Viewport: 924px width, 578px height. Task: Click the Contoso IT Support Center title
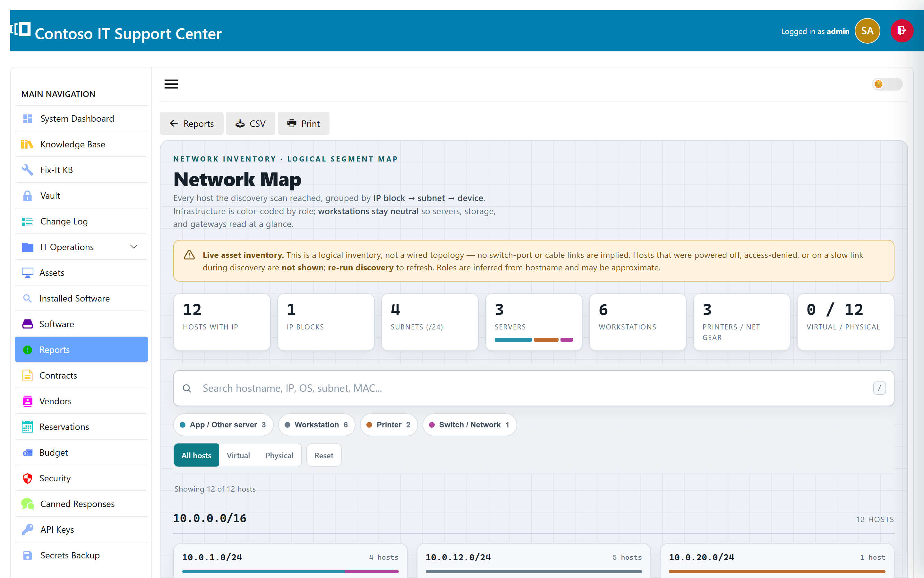128,34
